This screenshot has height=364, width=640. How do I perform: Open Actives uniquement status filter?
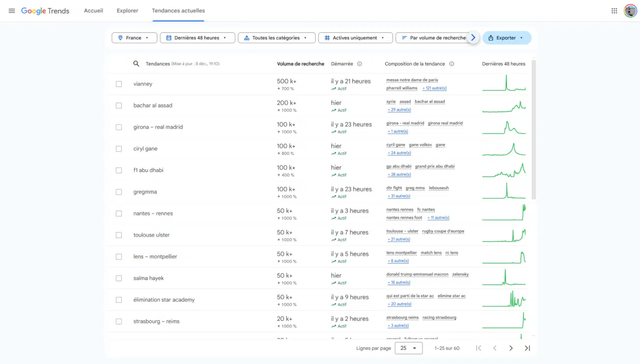[355, 38]
